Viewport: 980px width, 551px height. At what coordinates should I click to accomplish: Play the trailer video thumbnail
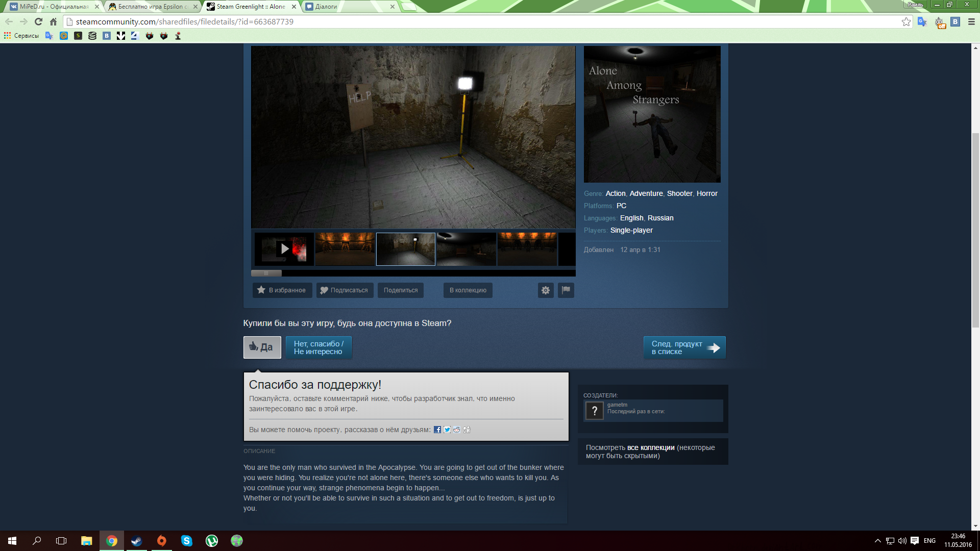[284, 249]
